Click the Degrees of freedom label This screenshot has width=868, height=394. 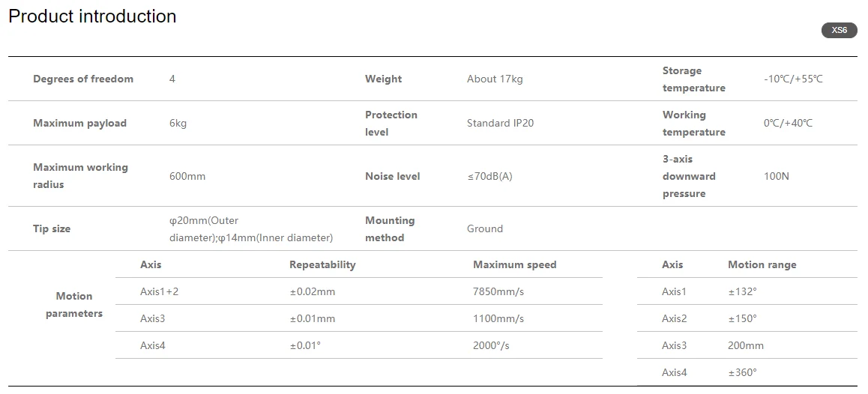point(83,79)
